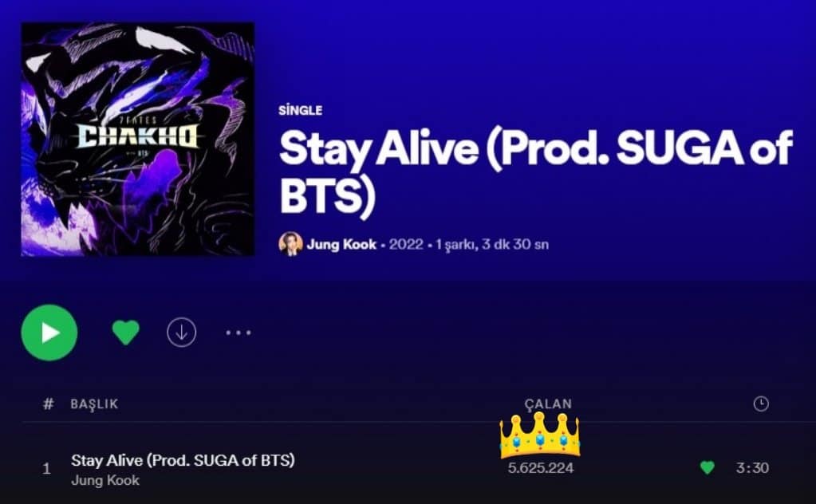This screenshot has width=816, height=504.
Task: Open the three dots more options menu
Action: (x=238, y=333)
